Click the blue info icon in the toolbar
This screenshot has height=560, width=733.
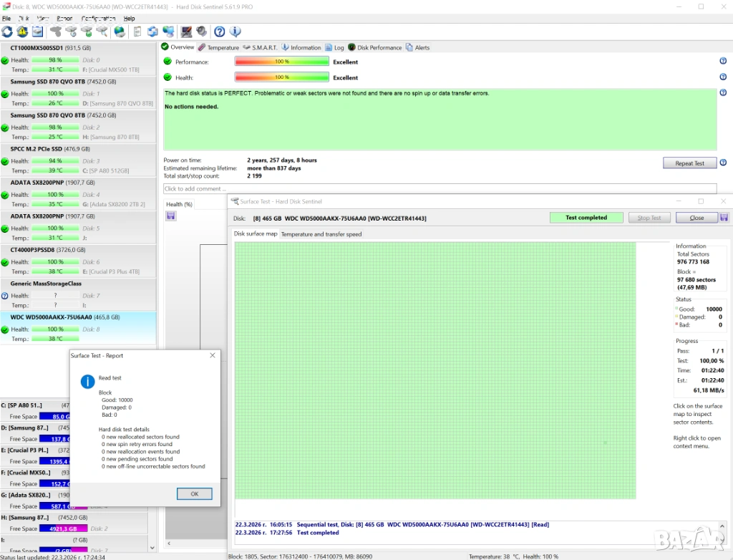tap(235, 32)
